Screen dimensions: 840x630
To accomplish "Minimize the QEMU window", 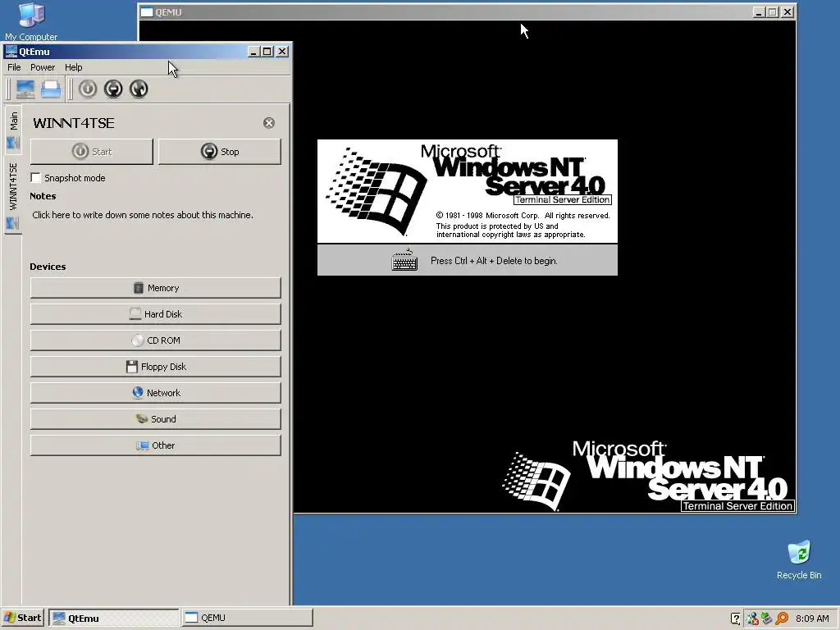I will click(x=759, y=11).
